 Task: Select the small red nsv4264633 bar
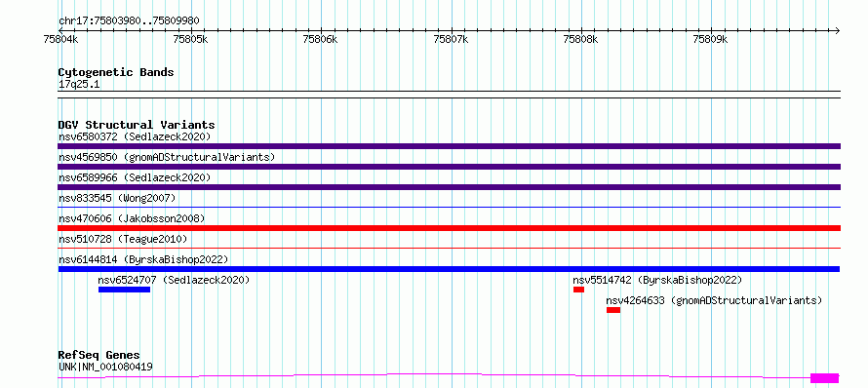(613, 310)
